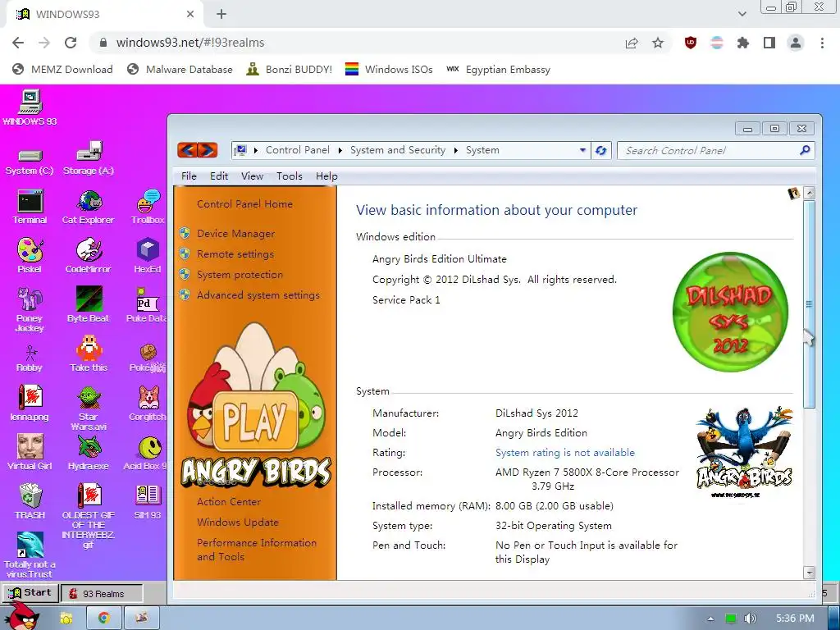
Task: Open the Take this icon
Action: [89, 354]
